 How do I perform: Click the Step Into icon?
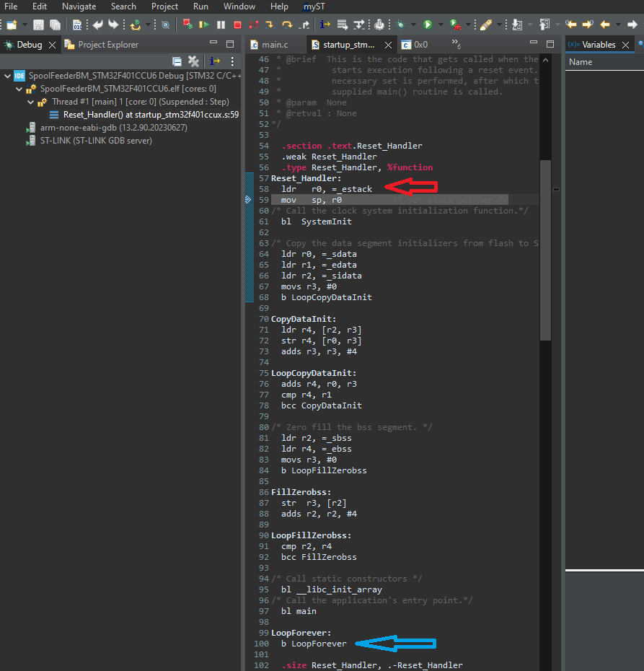270,25
